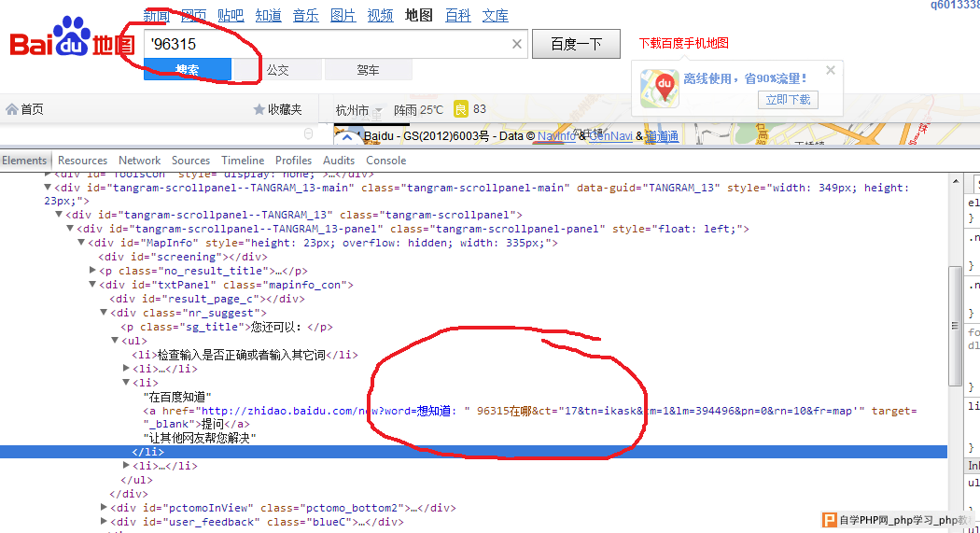Click the Baidu map app icon in popup
The image size is (980, 533).
659,89
